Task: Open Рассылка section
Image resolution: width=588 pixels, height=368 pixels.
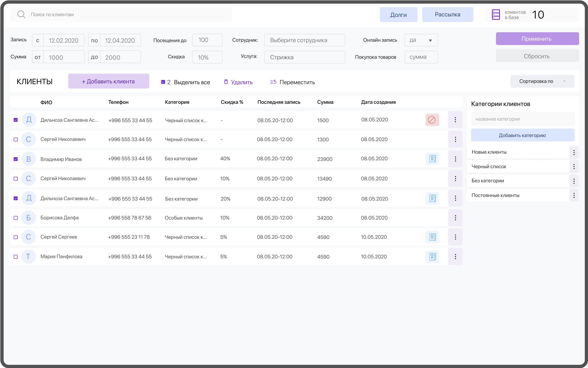Action: click(x=448, y=15)
